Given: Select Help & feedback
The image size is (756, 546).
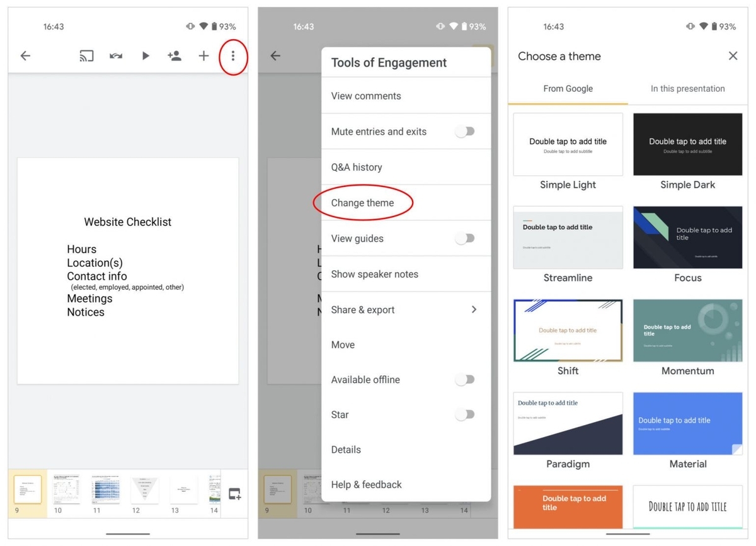Looking at the screenshot, I should click(x=366, y=484).
